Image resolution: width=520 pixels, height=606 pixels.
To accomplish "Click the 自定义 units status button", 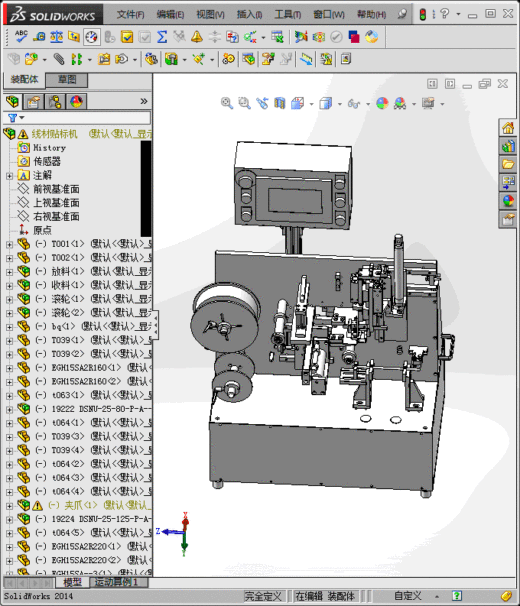I will (x=408, y=596).
